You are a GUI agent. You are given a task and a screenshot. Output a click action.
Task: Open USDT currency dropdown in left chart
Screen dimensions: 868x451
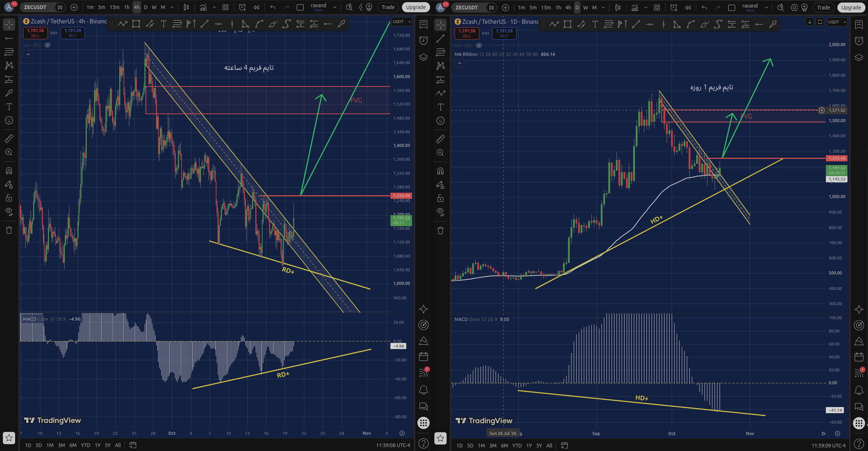point(402,22)
